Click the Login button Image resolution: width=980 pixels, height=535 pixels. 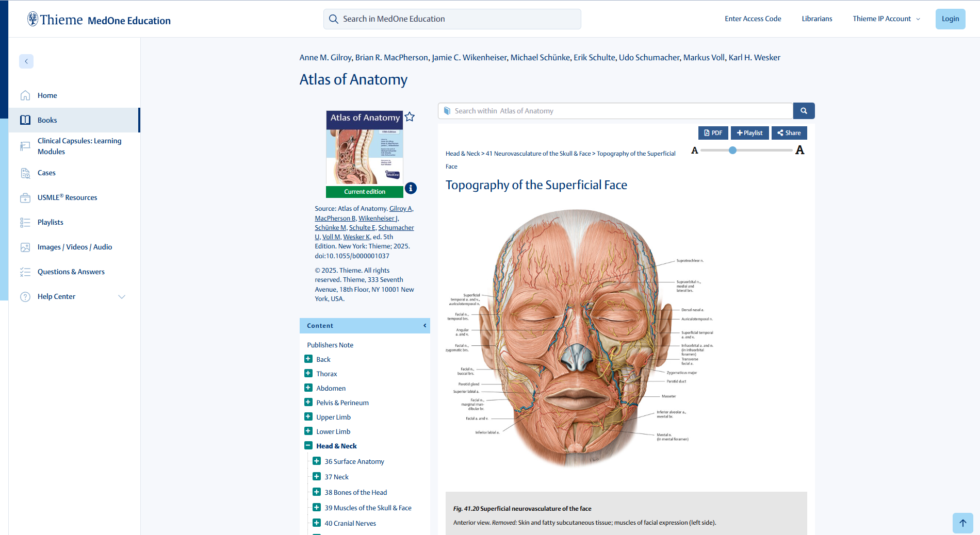950,19
